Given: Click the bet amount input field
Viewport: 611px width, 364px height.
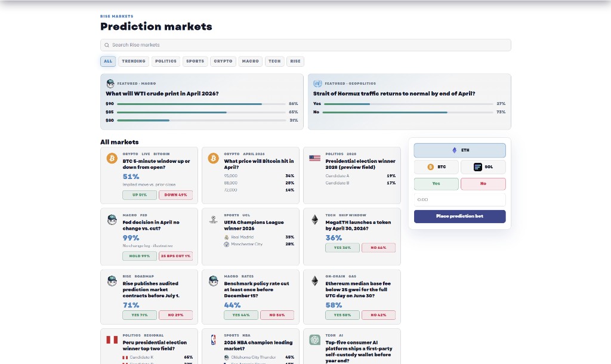Looking at the screenshot, I should (x=459, y=200).
